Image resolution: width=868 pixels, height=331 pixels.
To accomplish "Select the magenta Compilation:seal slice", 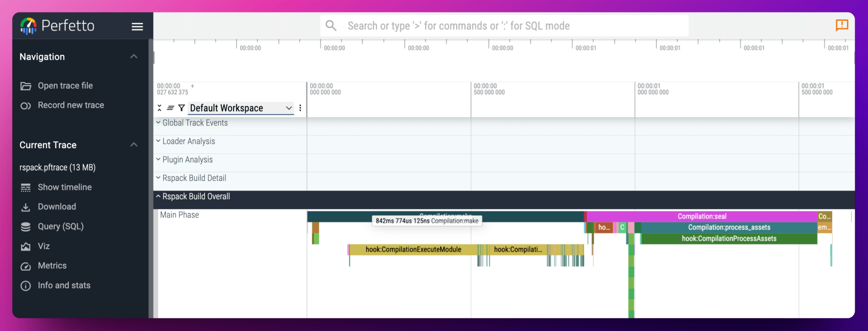I will pyautogui.click(x=702, y=217).
